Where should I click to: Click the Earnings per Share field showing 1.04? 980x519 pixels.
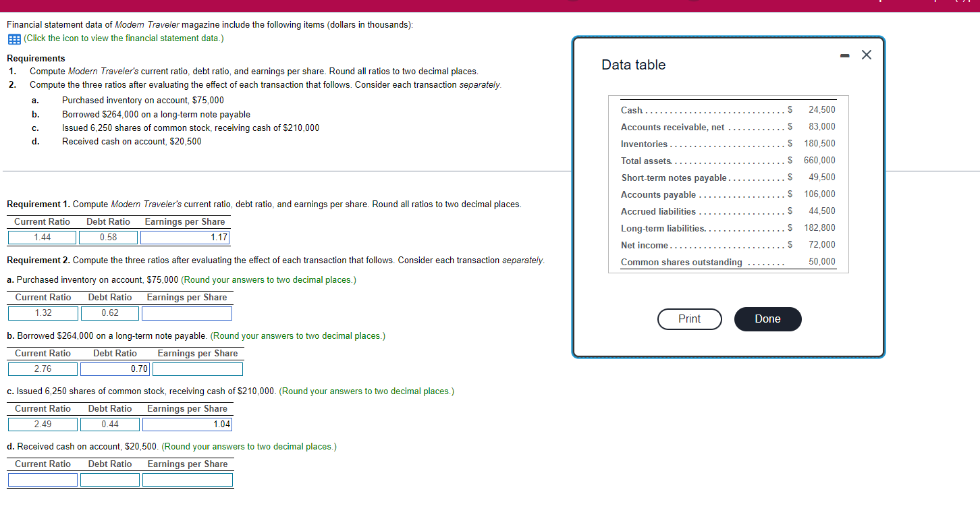pyautogui.click(x=187, y=424)
